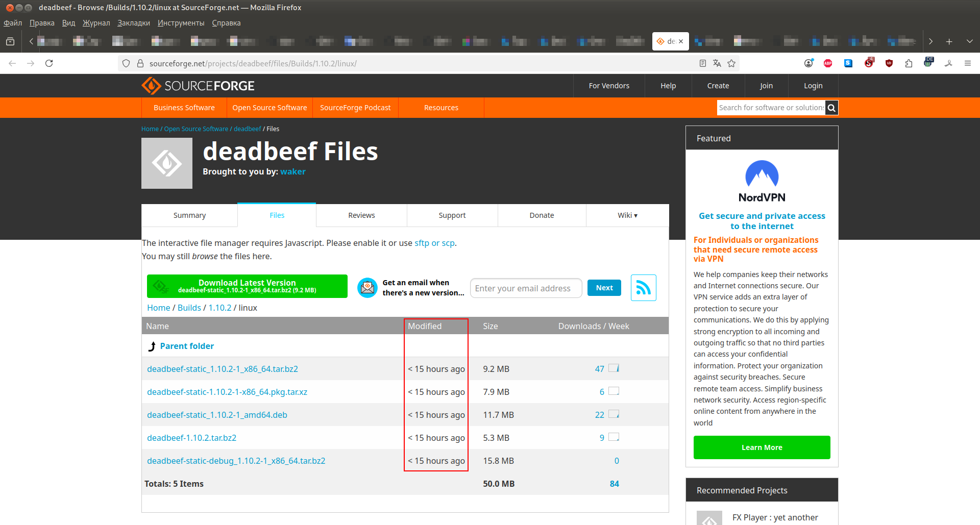Open the Create link in header
The image size is (980, 525).
tap(718, 86)
